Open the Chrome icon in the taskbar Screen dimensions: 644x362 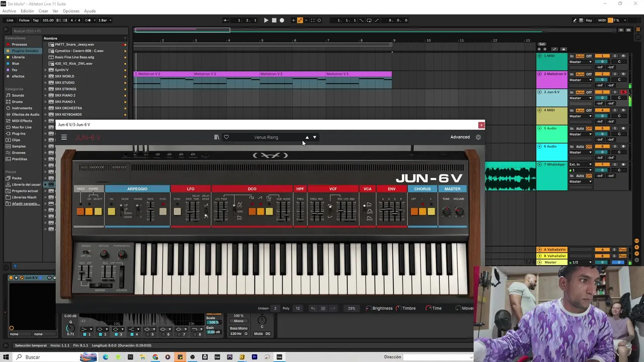pos(155,357)
